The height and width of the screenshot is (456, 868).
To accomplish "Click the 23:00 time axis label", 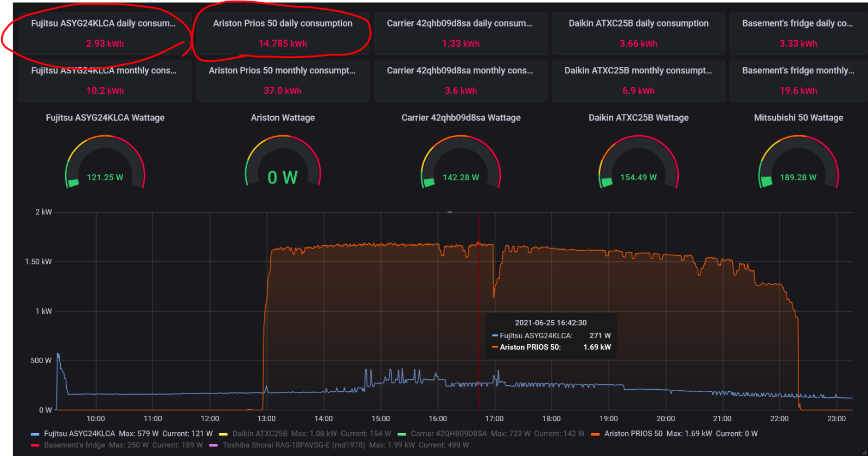I will (837, 419).
